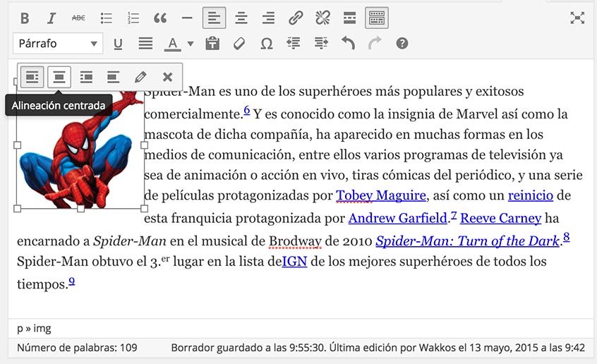Open the IGN link
Screen dimensions: 597x364
point(294,262)
